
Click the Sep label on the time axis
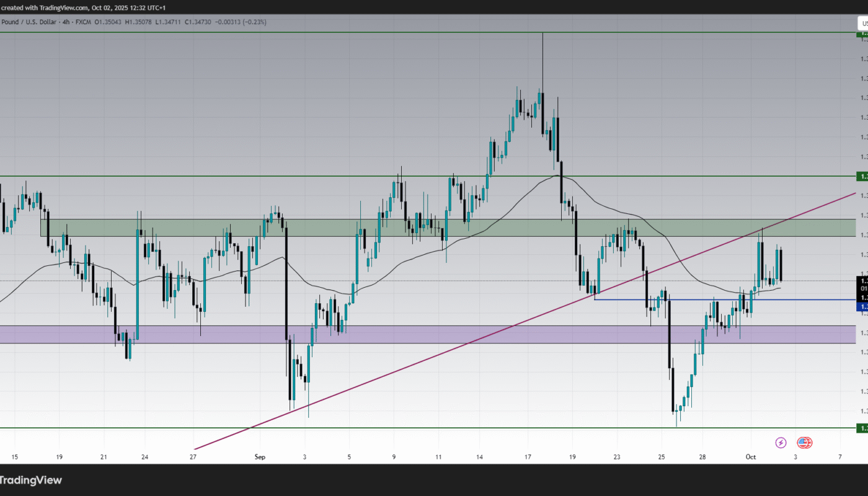pos(260,457)
